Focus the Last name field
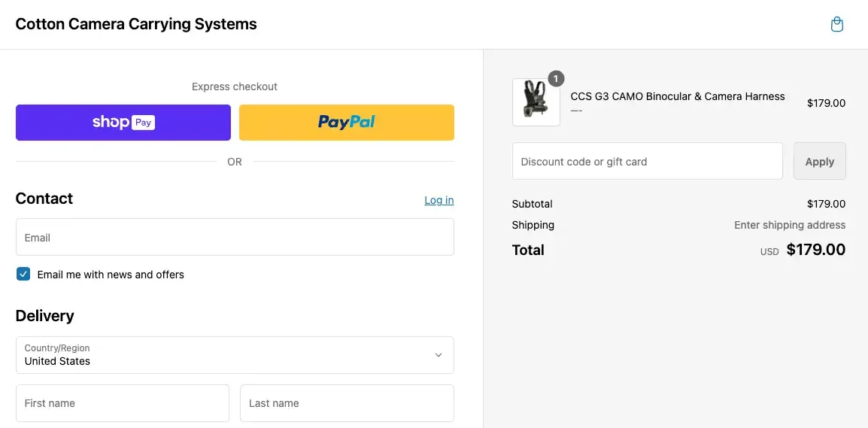Screen dimensions: 868x428 point(347,403)
